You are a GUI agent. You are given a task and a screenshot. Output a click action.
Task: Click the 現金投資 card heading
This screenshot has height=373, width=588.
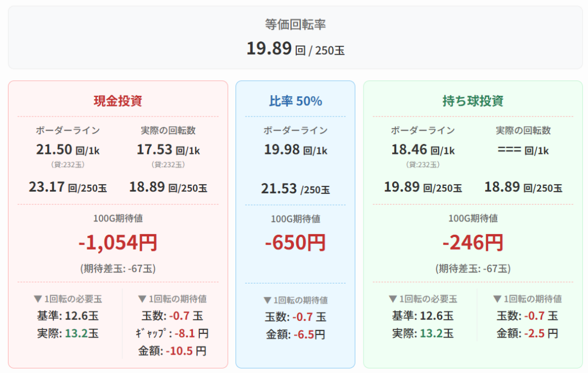tap(118, 101)
